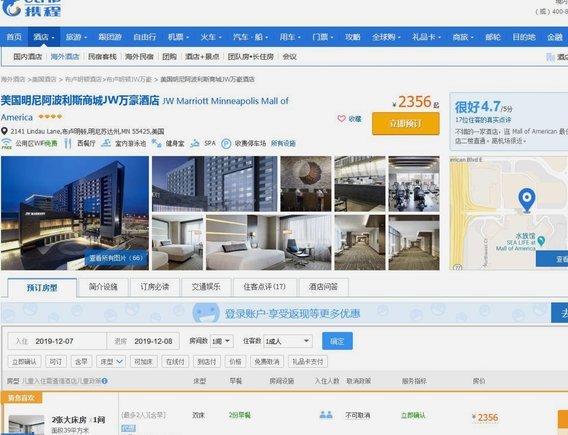Click the free WiFi amenity icon

point(7,143)
